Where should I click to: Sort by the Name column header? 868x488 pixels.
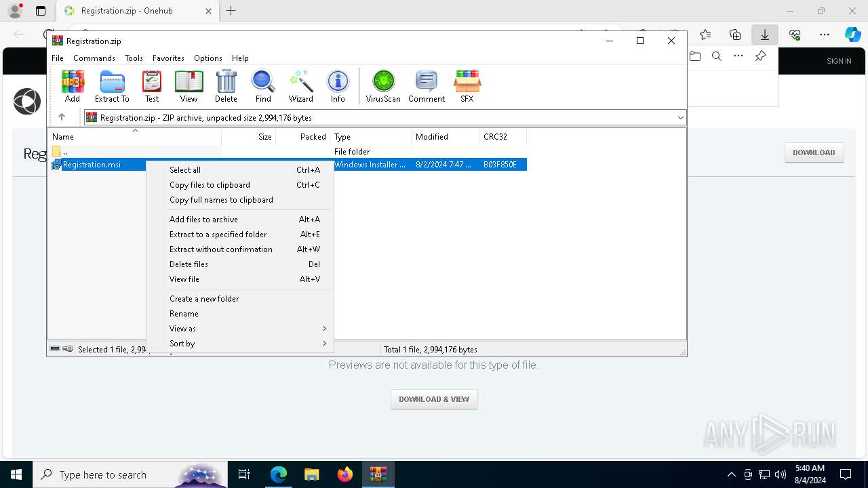[134, 137]
